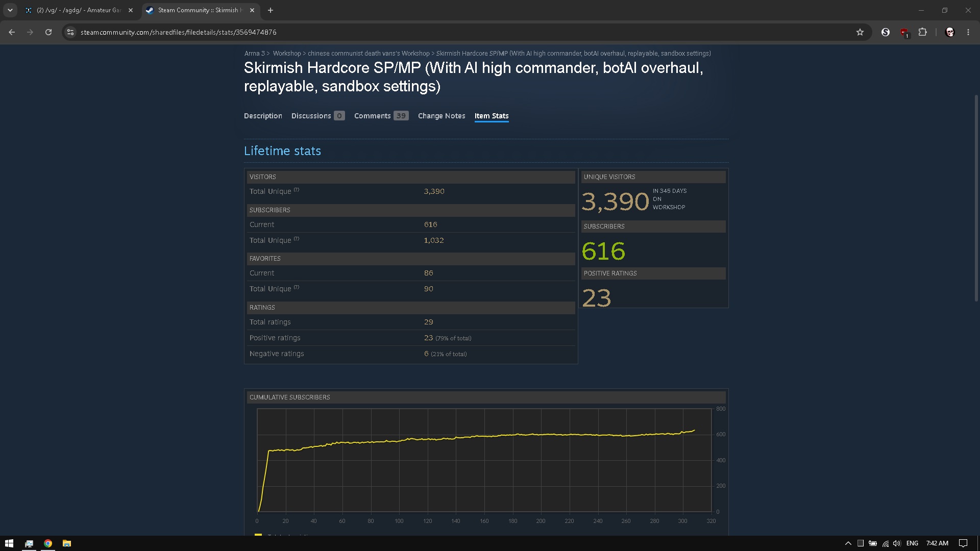Open the Extensions puzzle-piece menu
Viewport: 980px width, 551px height.
922,32
